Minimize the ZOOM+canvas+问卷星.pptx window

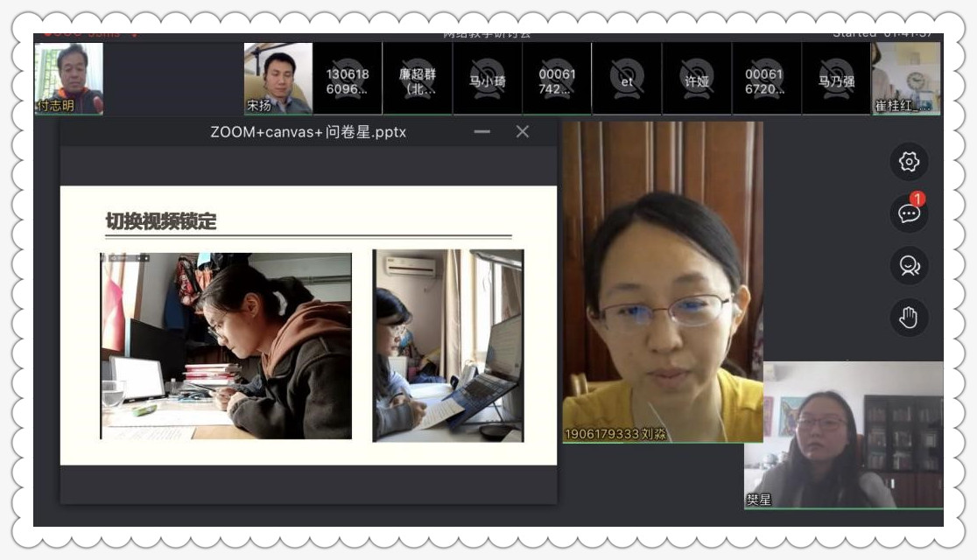(481, 132)
